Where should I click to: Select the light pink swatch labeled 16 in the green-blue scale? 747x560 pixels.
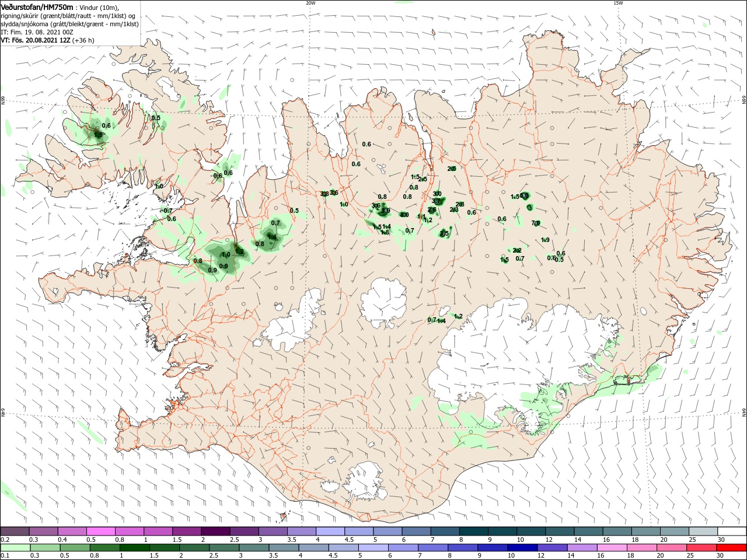[x=612, y=548]
